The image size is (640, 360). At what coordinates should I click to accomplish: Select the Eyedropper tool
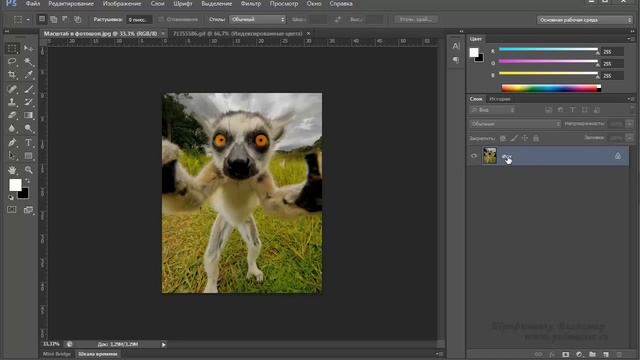pyautogui.click(x=28, y=75)
